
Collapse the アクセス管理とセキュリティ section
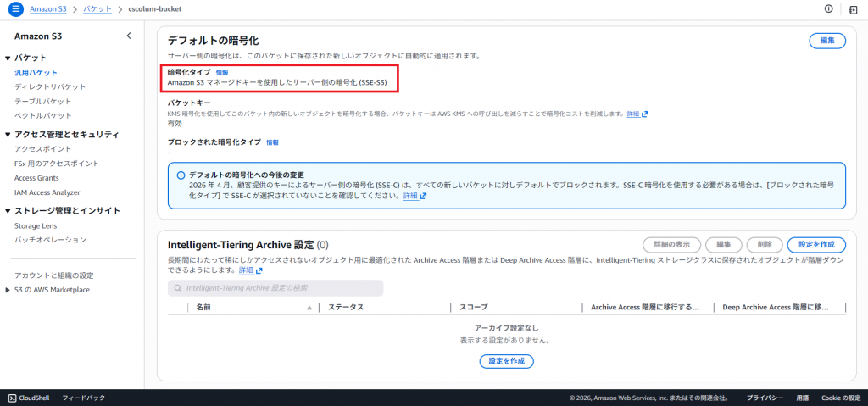(x=8, y=134)
